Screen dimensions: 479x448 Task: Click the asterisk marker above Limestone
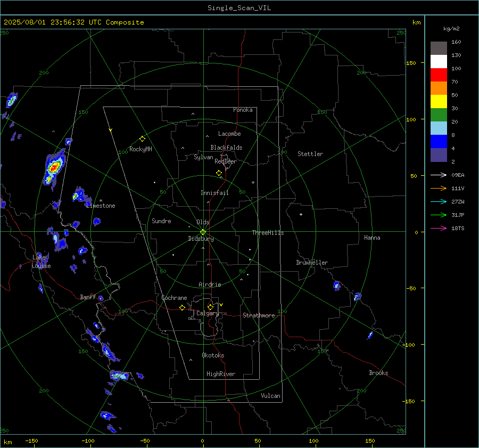coord(101,201)
